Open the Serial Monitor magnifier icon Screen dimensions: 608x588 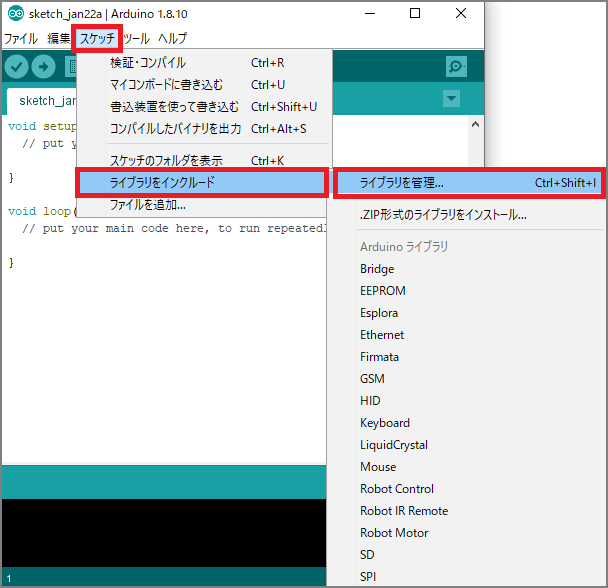[x=456, y=67]
